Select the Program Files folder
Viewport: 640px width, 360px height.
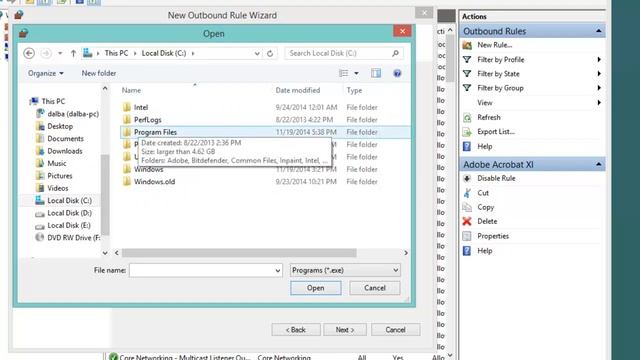(x=266, y=132)
